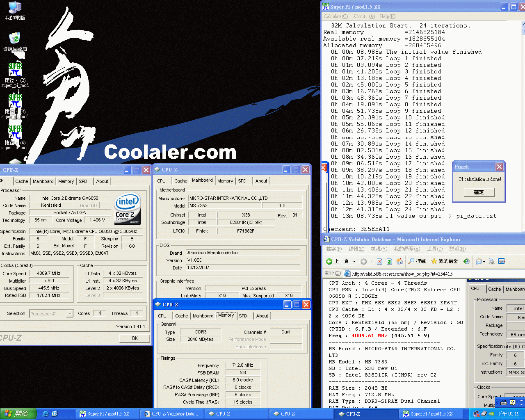The width and height of the screenshot is (525, 420).
Task: Click the IE Edit page icon
Action: (501, 261)
